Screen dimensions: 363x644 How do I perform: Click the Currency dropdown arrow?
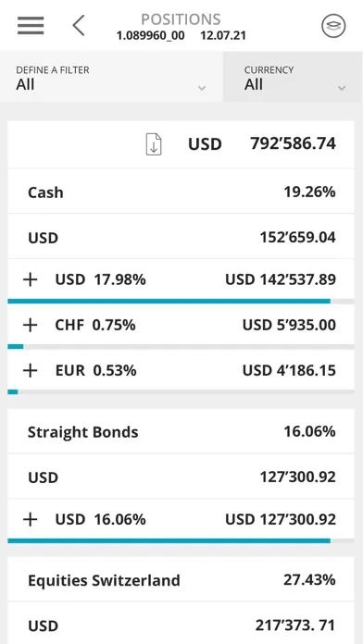341,88
